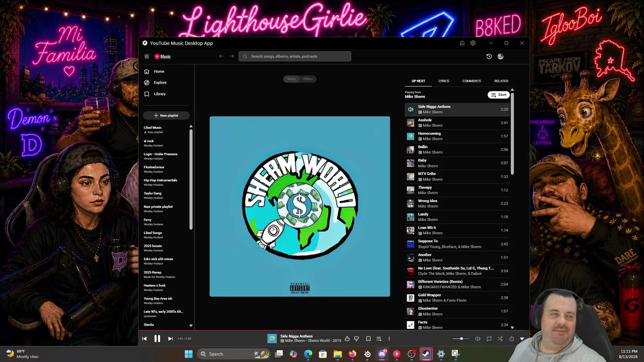Seek on the song progress bar
Screen dimensions: 644x362
(334, 331)
